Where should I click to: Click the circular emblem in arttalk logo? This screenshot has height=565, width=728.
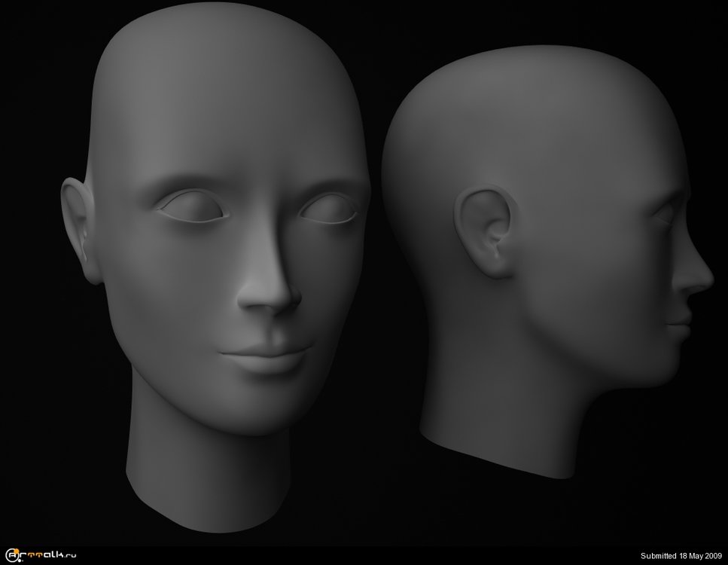click(x=13, y=556)
